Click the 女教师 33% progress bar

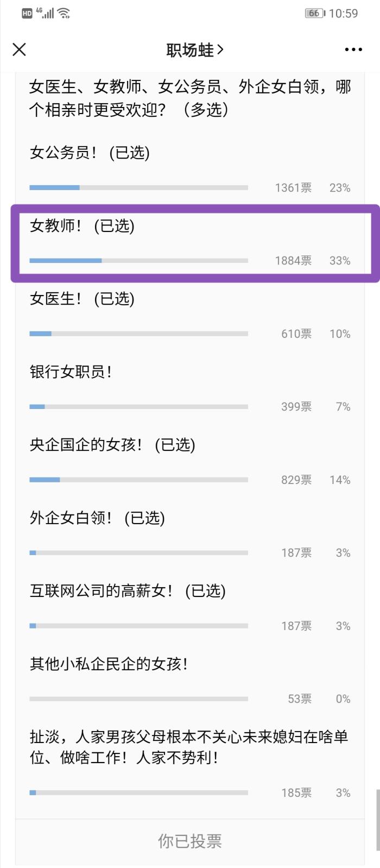(138, 261)
